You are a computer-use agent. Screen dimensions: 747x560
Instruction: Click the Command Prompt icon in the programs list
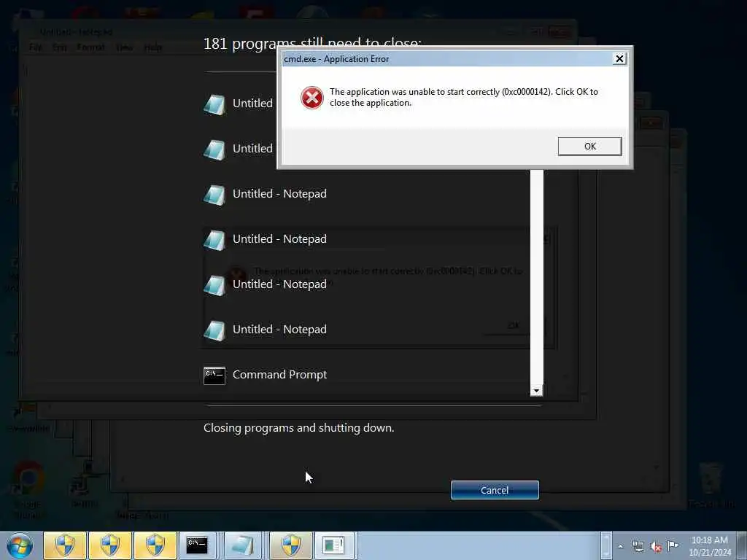coord(214,376)
